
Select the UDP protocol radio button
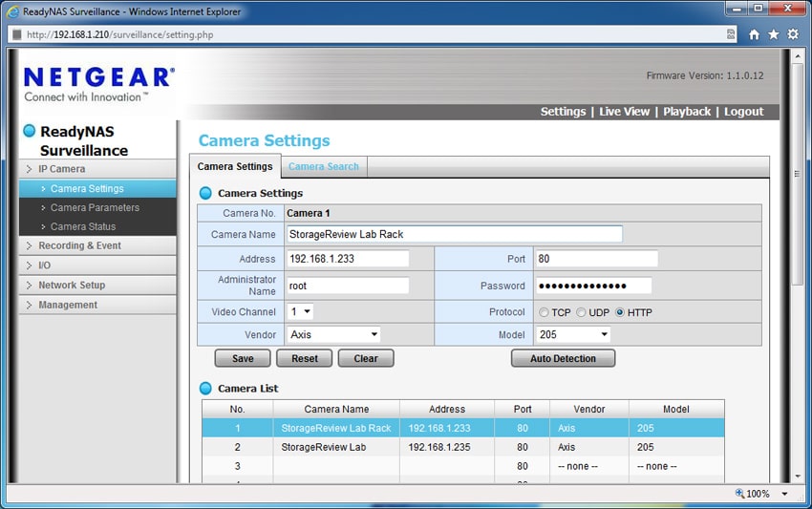pos(581,312)
